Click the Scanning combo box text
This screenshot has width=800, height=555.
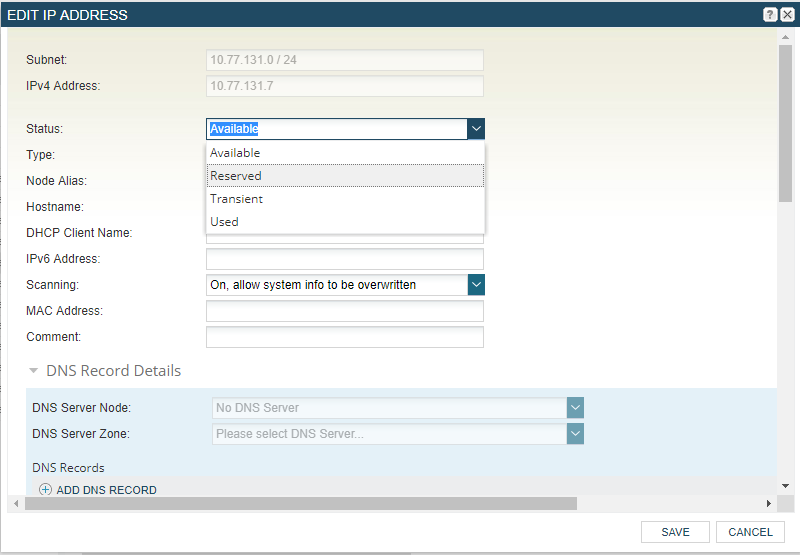pyautogui.click(x=337, y=285)
